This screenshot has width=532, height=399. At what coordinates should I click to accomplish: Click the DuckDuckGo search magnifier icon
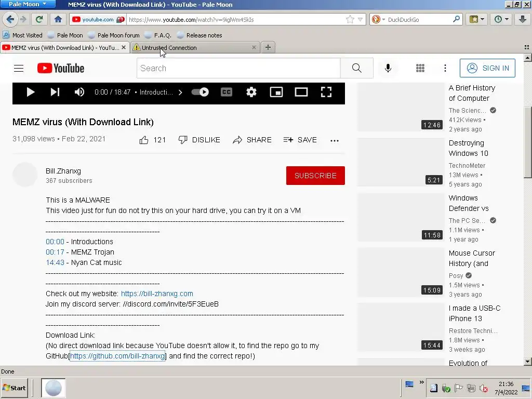click(456, 19)
